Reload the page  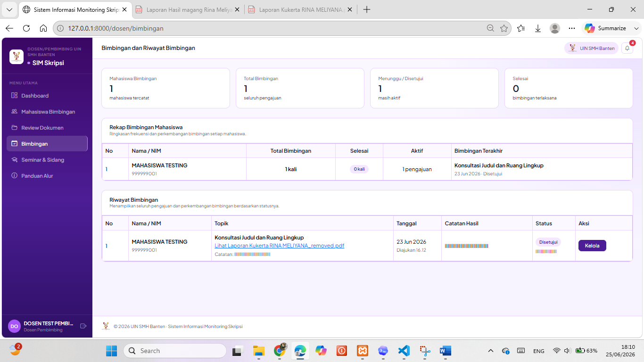[26, 28]
